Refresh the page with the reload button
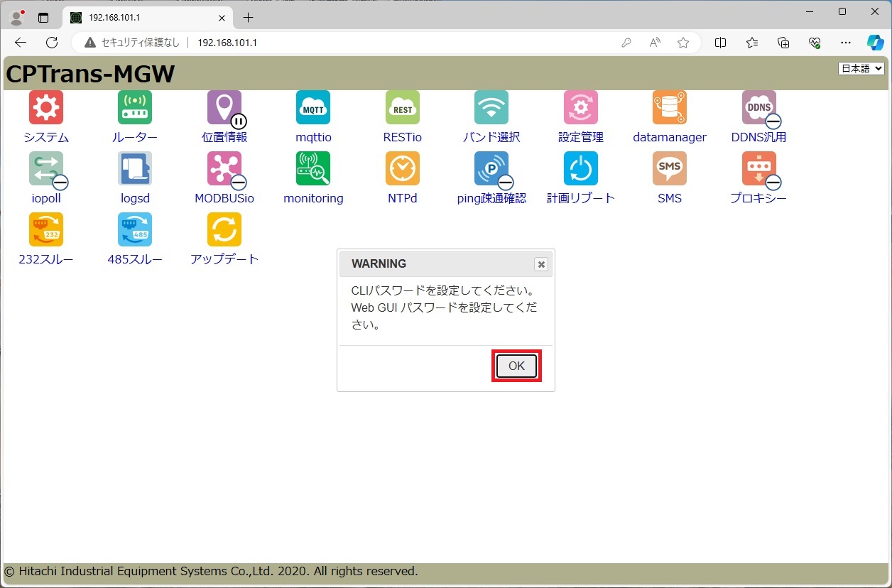Image resolution: width=892 pixels, height=588 pixels. 52,43
